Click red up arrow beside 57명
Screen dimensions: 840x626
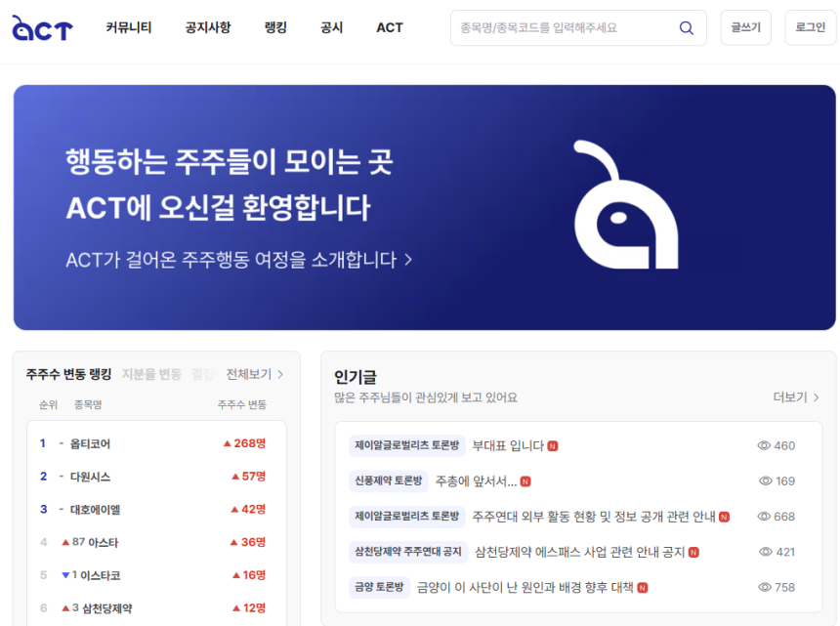click(x=235, y=477)
